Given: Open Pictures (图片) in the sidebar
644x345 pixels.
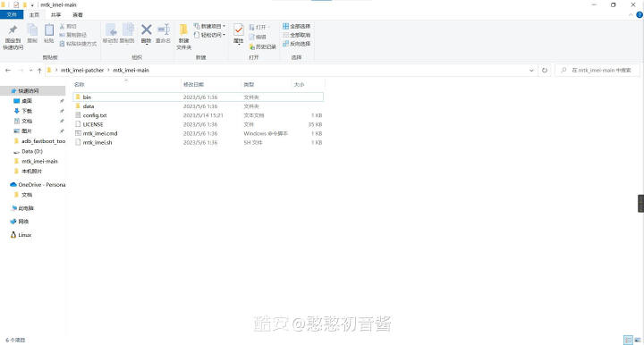Looking at the screenshot, I should 27,130.
